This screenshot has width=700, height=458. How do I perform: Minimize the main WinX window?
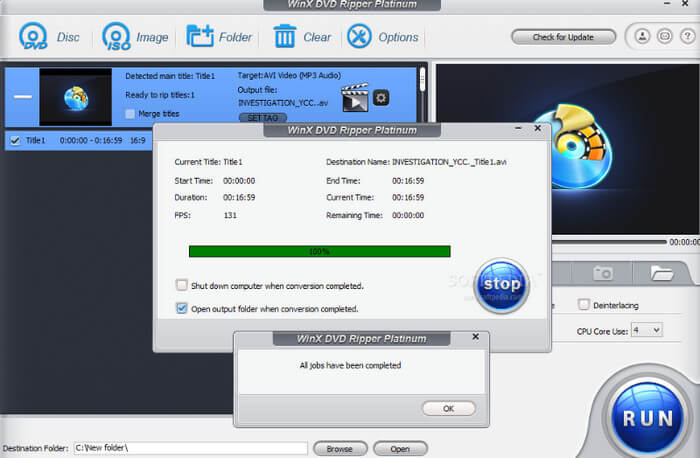tap(667, 4)
